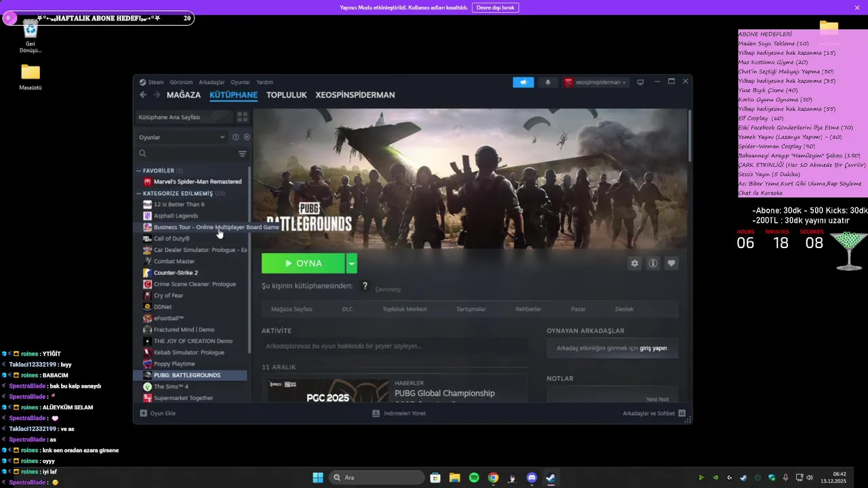Select Poppy Playtime in library list

[174, 364]
